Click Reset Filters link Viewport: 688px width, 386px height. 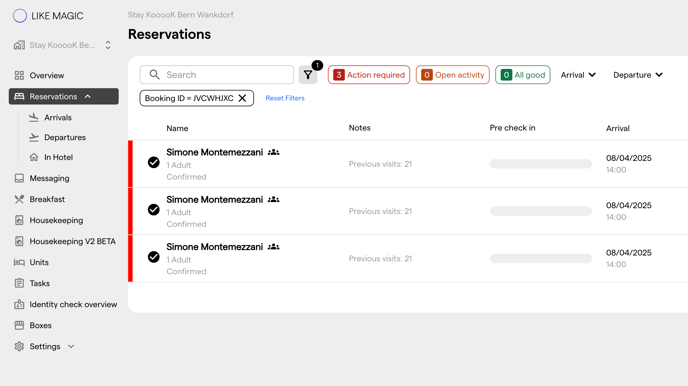point(285,98)
